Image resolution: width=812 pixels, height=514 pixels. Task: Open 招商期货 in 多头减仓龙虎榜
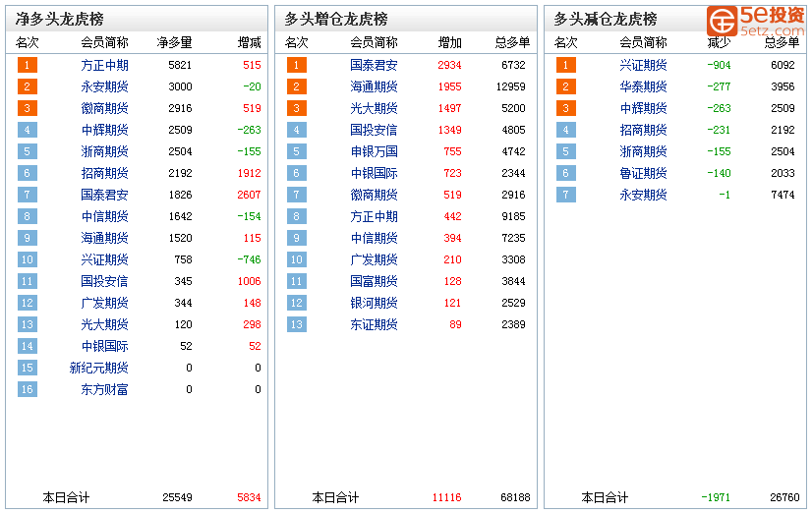coord(643,130)
